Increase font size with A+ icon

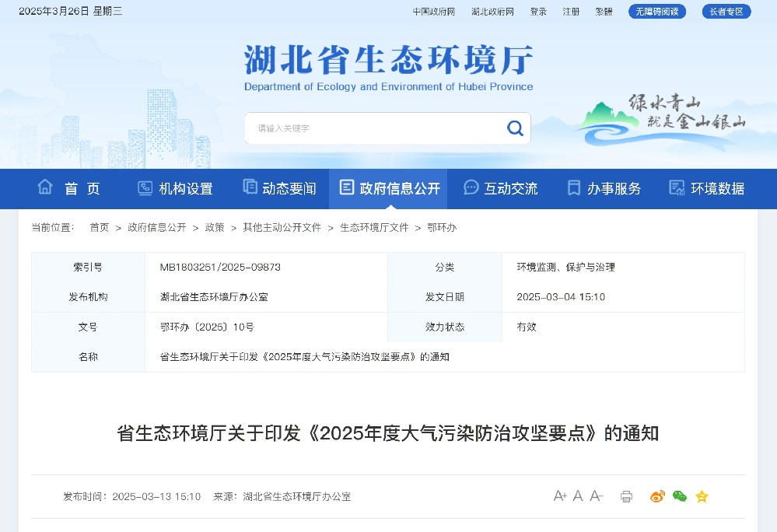[x=560, y=496]
